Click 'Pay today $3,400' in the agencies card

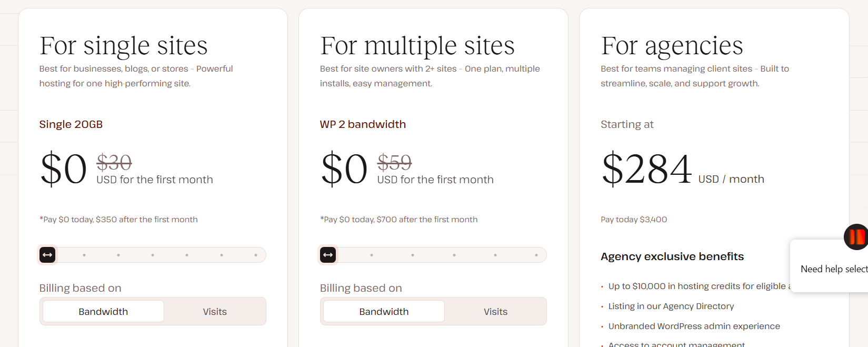[x=634, y=219]
